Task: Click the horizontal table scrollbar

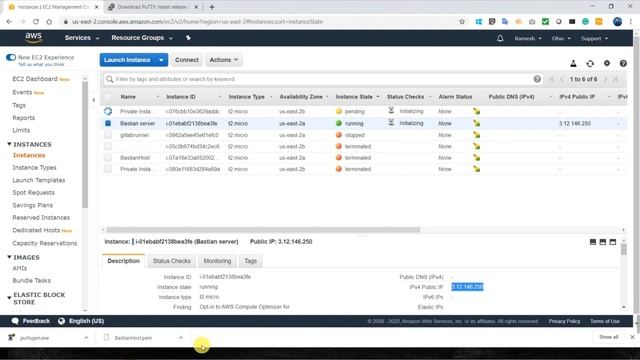Action: point(263,229)
